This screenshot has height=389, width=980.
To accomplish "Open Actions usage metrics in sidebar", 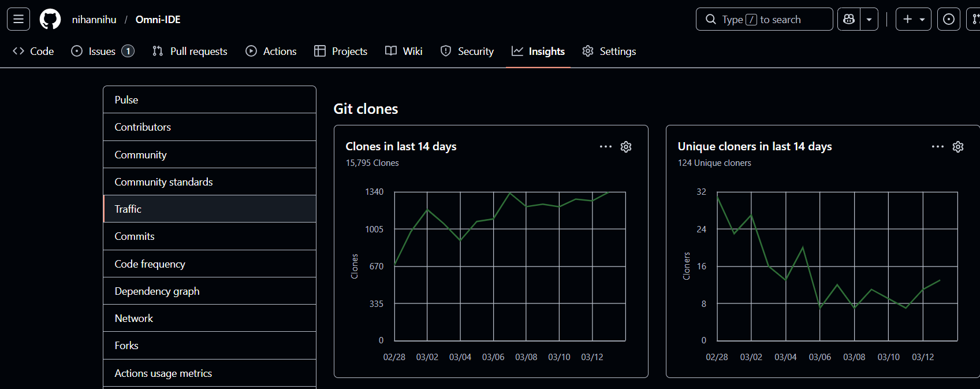I will coord(210,373).
